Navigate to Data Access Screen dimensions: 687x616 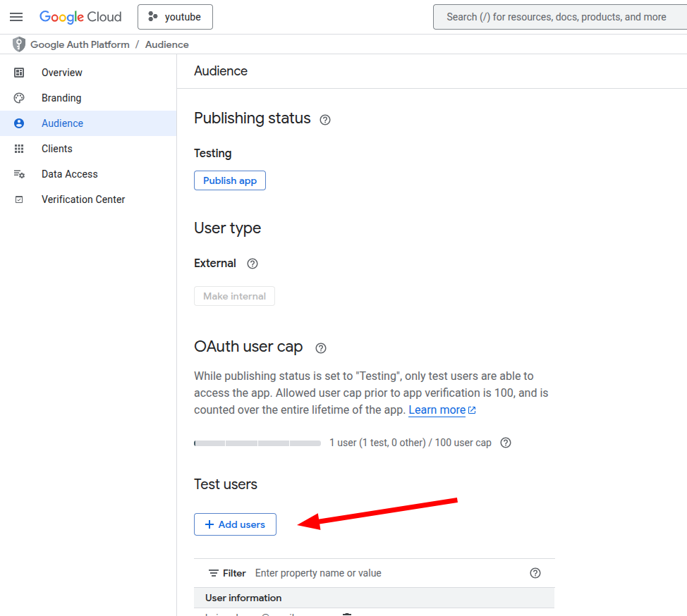tap(69, 174)
